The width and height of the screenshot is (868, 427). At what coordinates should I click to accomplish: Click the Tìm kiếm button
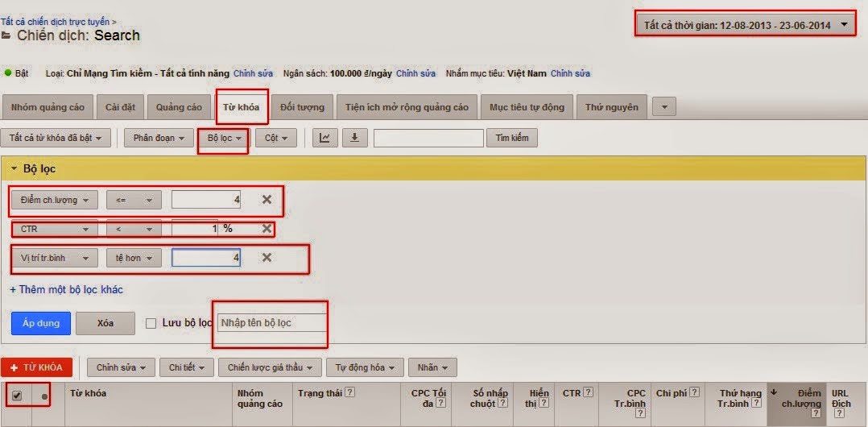click(x=512, y=138)
